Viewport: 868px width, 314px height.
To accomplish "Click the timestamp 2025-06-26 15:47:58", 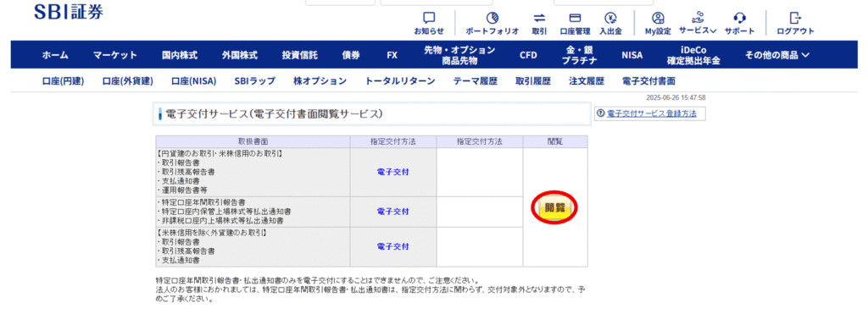I will pos(676,98).
